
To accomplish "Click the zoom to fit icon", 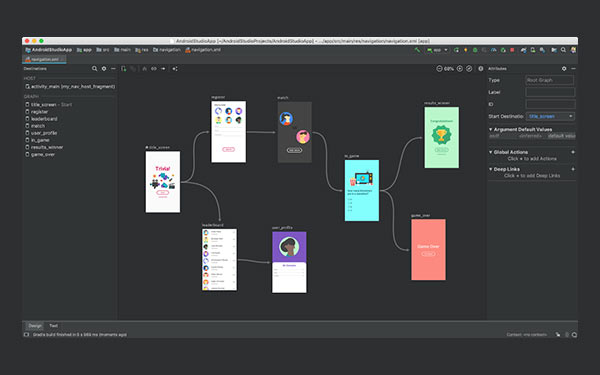I will (469, 69).
